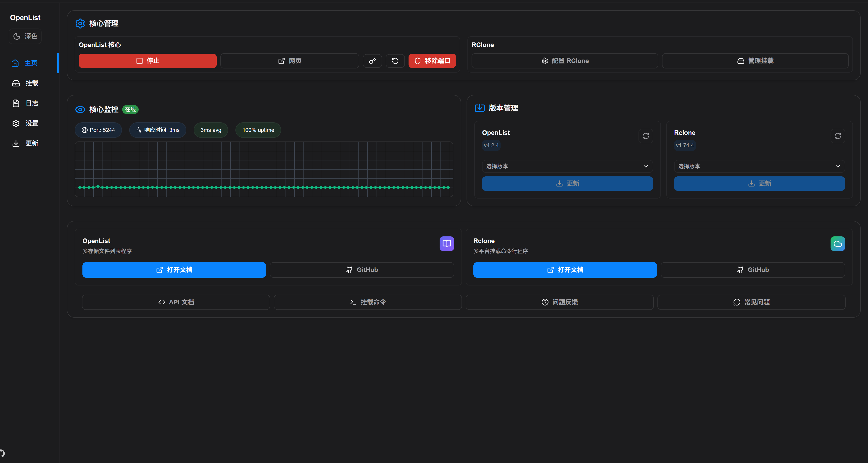
Task: Click the v4.2.4 version tag
Action: tap(491, 145)
